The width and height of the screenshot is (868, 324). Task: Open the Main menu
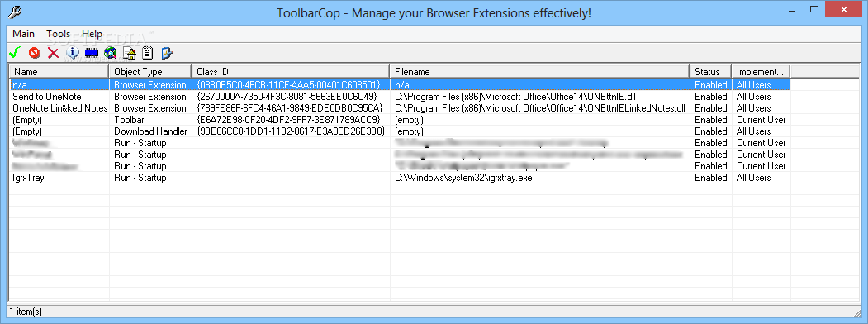(x=23, y=34)
